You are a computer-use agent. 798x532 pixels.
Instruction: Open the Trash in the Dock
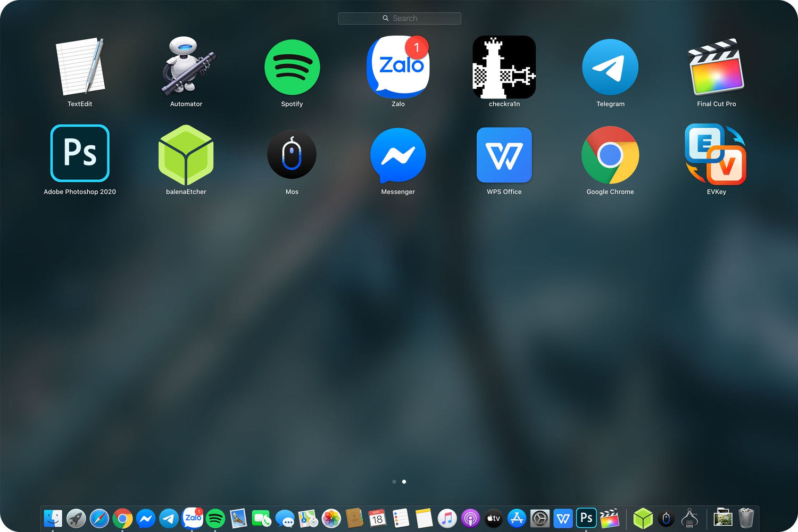746,518
